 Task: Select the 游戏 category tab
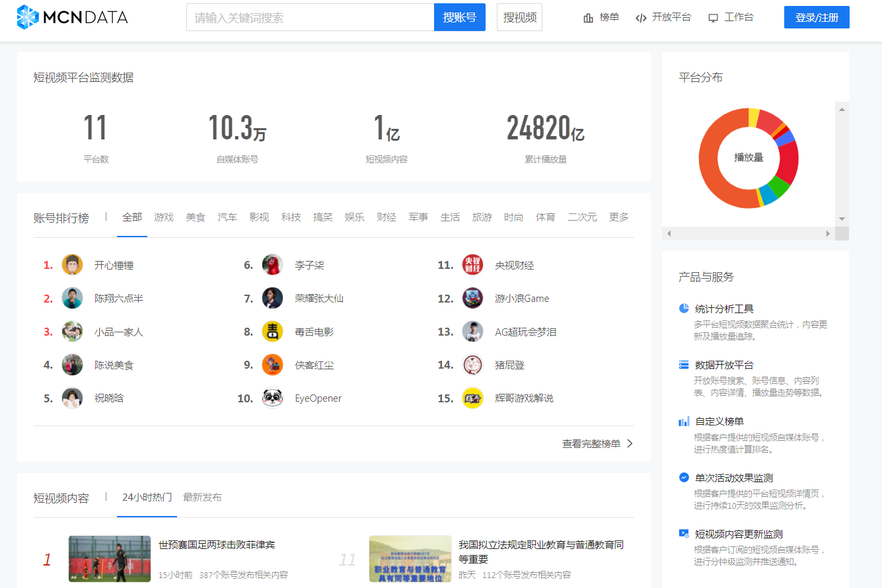pyautogui.click(x=164, y=217)
